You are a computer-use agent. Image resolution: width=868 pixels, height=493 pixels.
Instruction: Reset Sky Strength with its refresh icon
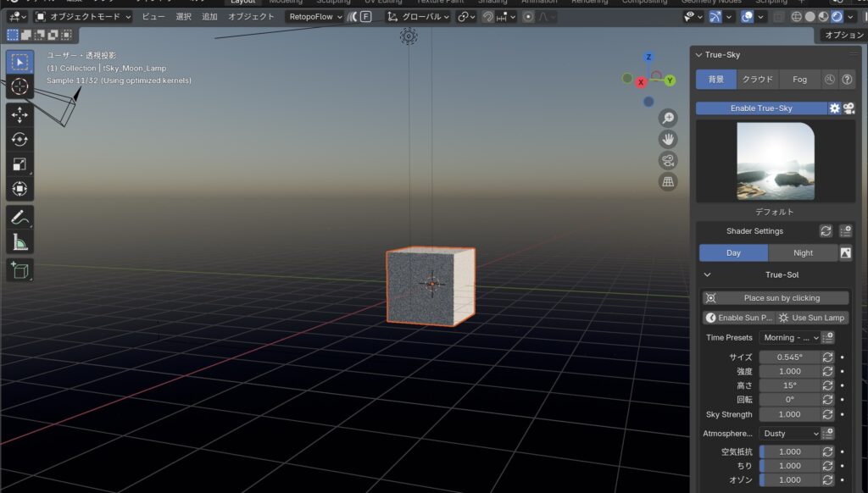tap(827, 414)
